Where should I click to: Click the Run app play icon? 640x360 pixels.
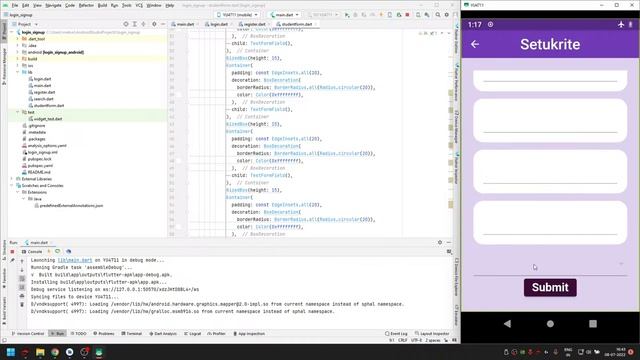[x=347, y=15]
